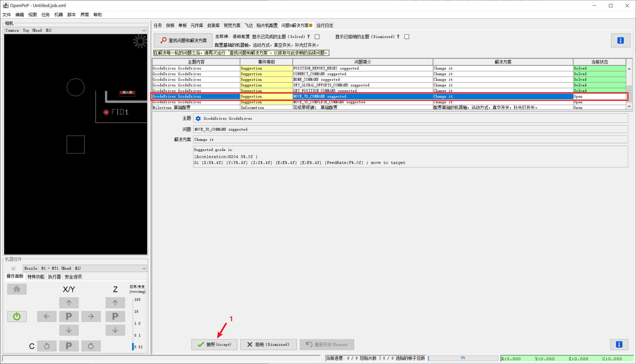This screenshot has height=364, width=636.
Task: Open the 机器 menu
Action: click(58, 15)
